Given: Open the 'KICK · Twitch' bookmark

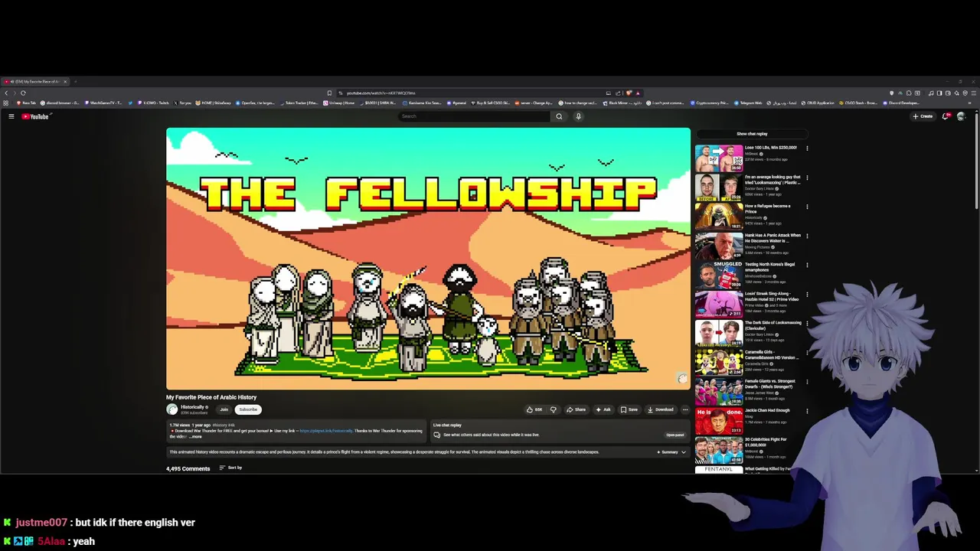Looking at the screenshot, I should point(153,103).
